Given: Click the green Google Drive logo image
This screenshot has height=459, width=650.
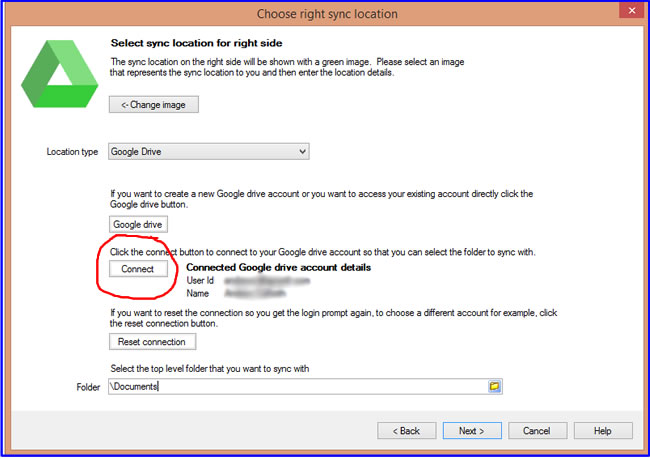Looking at the screenshot, I should (60, 74).
